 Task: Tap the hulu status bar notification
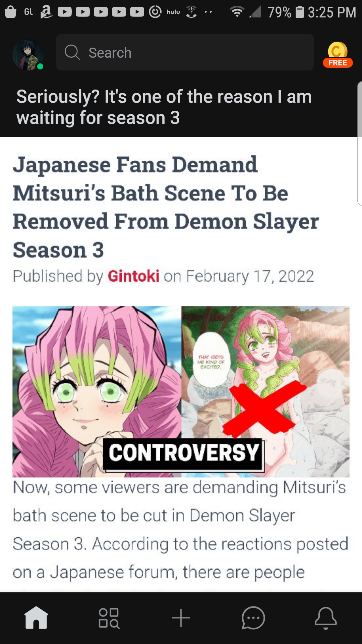coord(173,12)
